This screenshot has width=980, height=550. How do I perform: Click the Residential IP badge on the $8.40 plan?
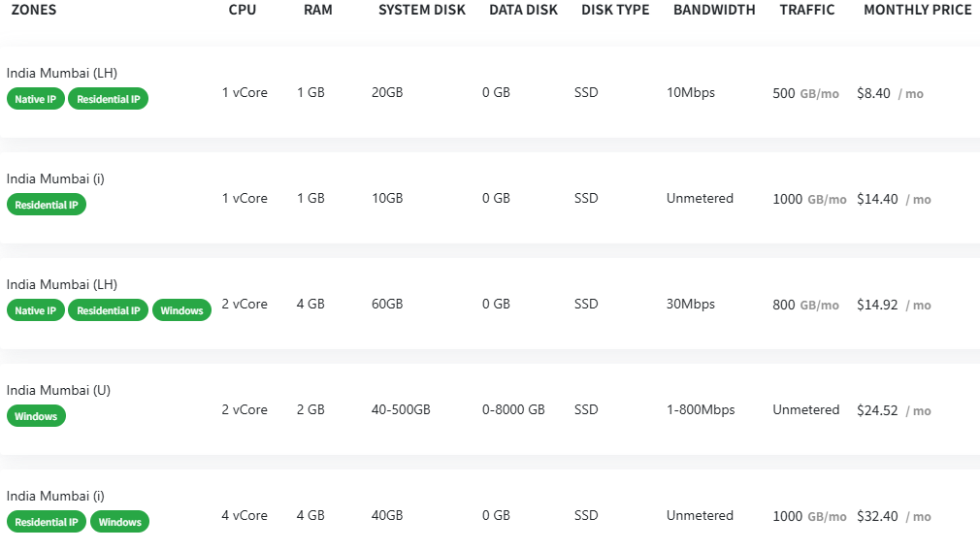click(109, 99)
